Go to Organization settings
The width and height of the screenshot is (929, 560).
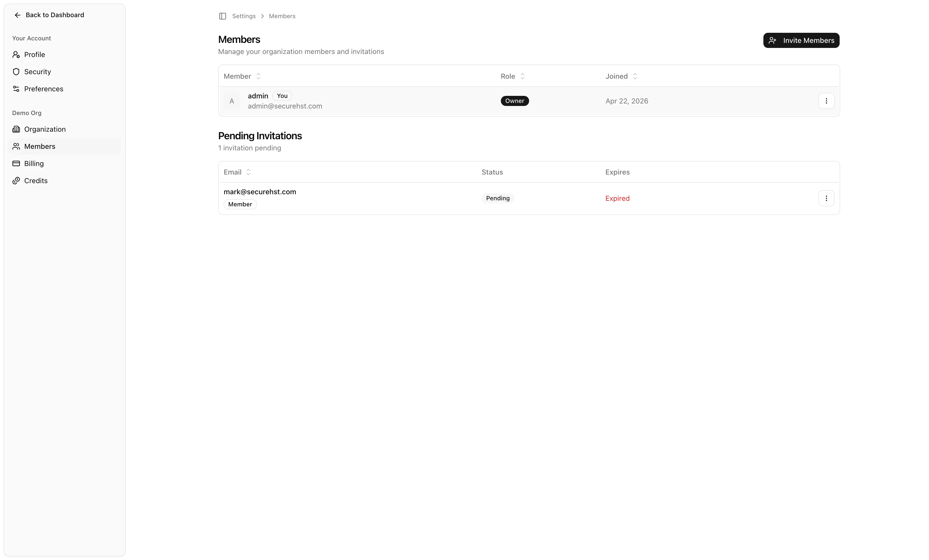(64, 129)
